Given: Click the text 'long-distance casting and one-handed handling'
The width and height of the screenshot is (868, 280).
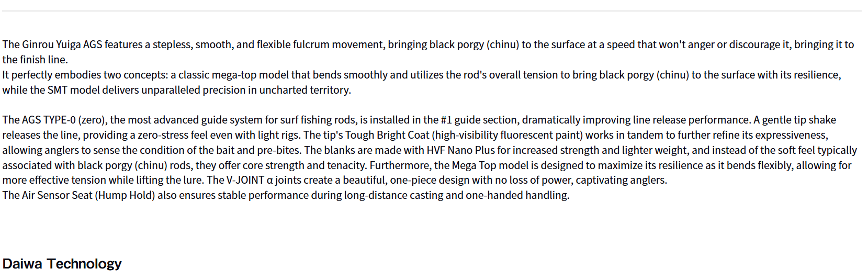Looking at the screenshot, I should pos(456,195).
